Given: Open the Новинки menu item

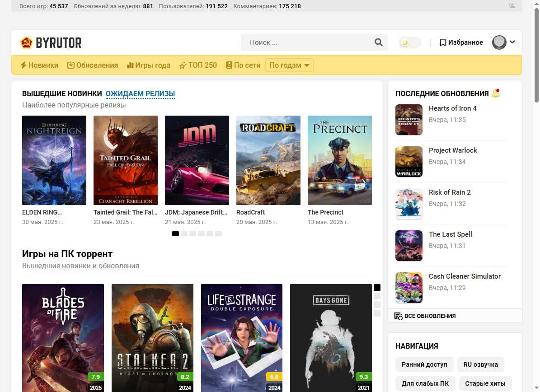Looking at the screenshot, I should [x=39, y=65].
